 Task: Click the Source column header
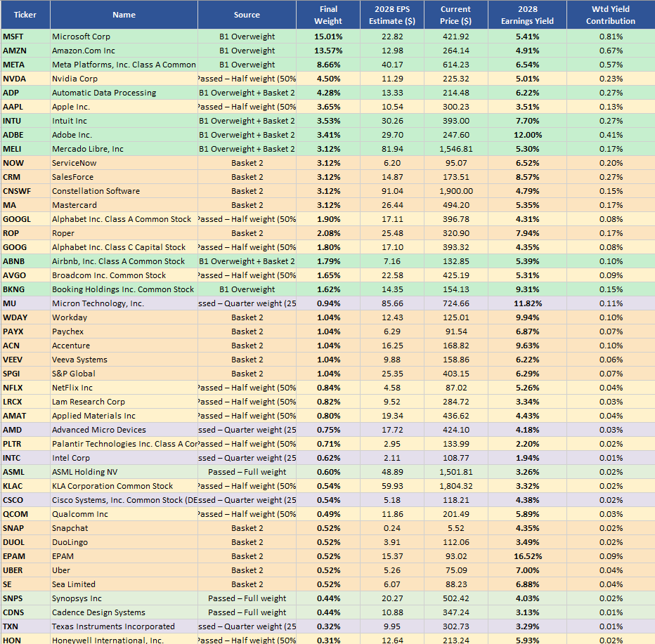[x=247, y=15]
